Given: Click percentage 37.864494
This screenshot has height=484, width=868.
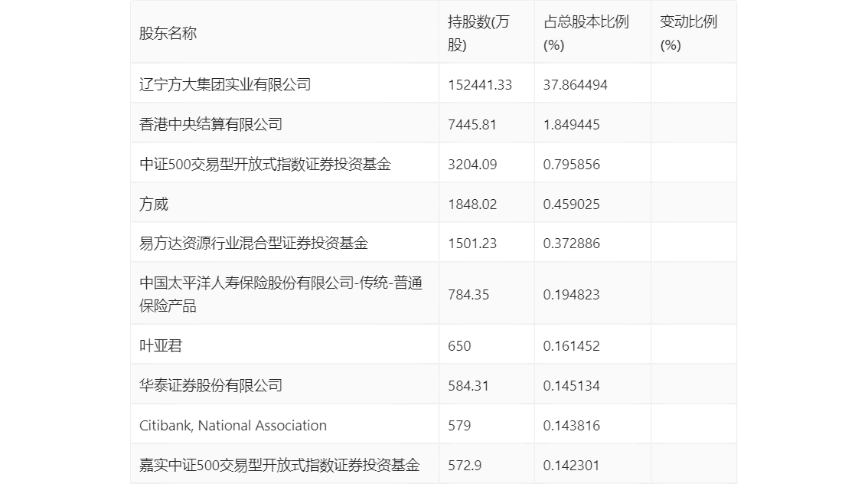Looking at the screenshot, I should (575, 85).
